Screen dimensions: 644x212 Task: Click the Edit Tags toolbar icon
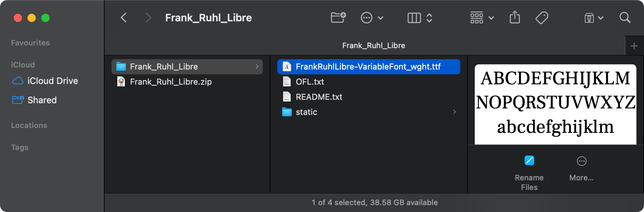click(x=542, y=18)
